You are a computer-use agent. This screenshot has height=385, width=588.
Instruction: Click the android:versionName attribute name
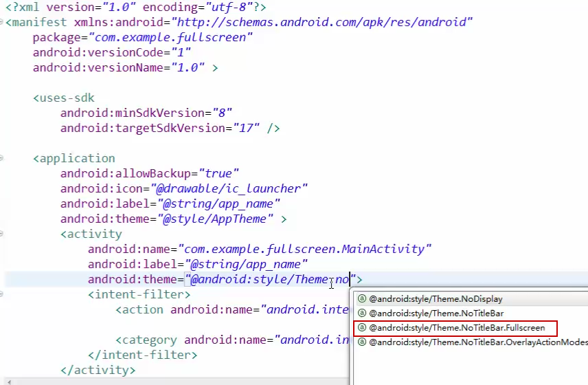(x=98, y=68)
